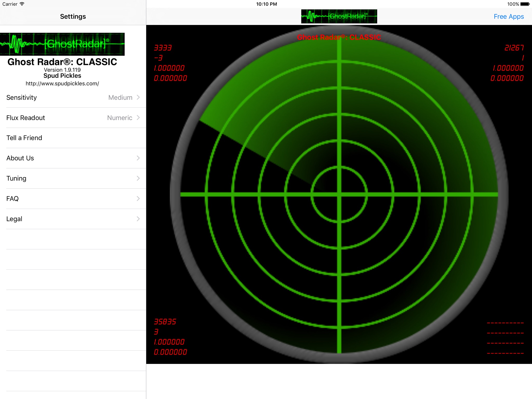This screenshot has width=532, height=399.
Task: Expand the Numeric flux readout chevron
Action: click(x=138, y=117)
